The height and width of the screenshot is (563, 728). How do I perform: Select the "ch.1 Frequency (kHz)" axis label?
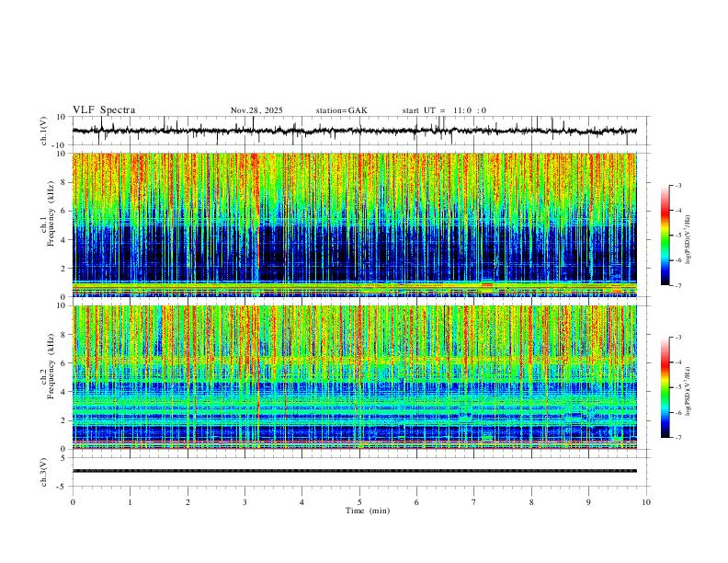pos(49,215)
